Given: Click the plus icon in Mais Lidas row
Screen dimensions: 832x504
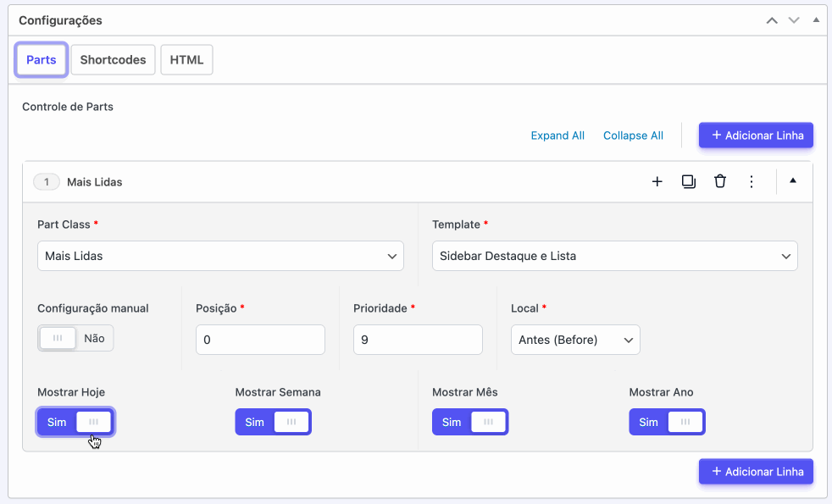Looking at the screenshot, I should click(x=657, y=181).
